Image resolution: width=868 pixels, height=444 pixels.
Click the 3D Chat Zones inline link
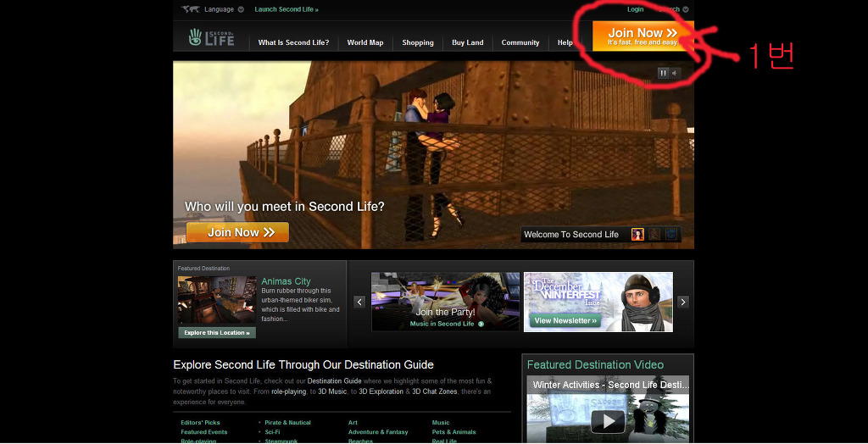coord(435,391)
